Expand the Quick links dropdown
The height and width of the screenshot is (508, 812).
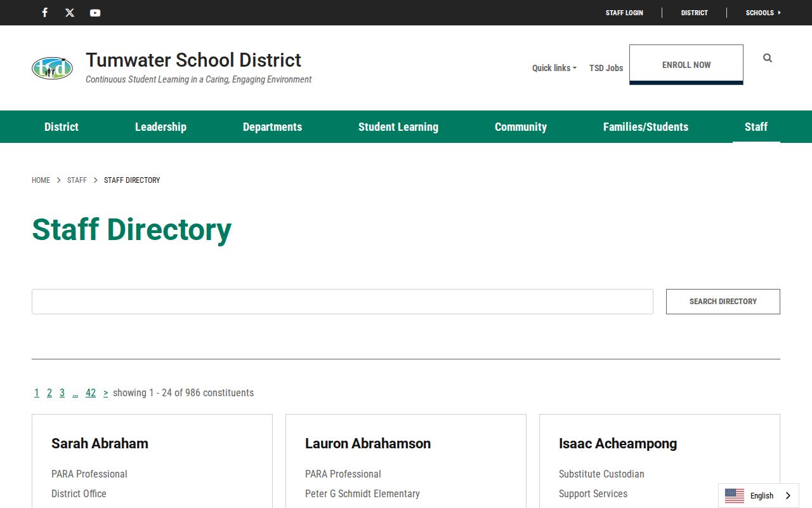(x=554, y=68)
